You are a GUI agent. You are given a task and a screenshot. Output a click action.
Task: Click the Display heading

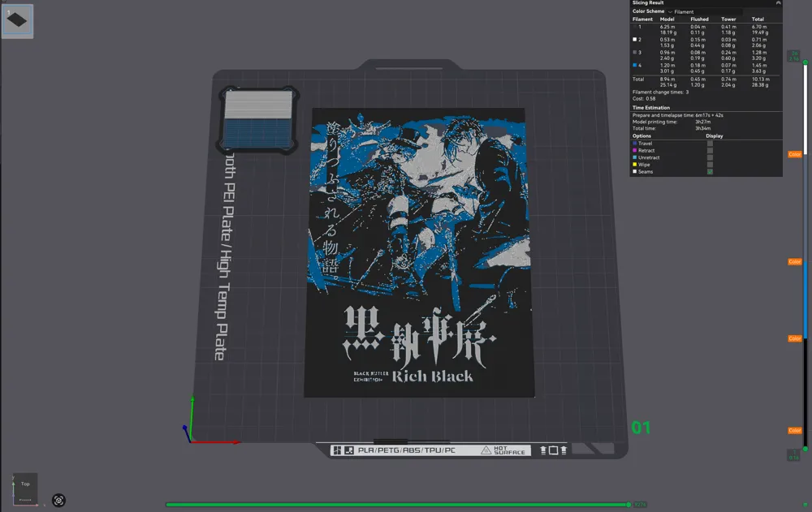point(714,136)
